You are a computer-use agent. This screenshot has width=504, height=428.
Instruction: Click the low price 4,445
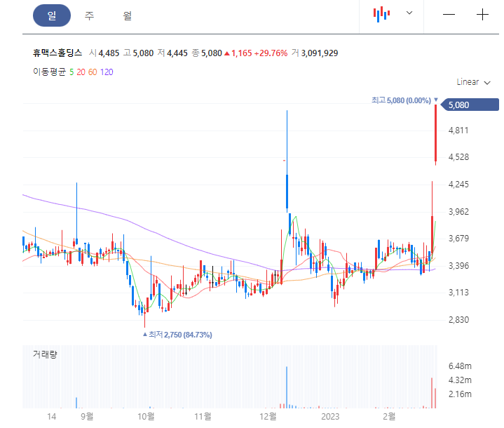[177, 53]
